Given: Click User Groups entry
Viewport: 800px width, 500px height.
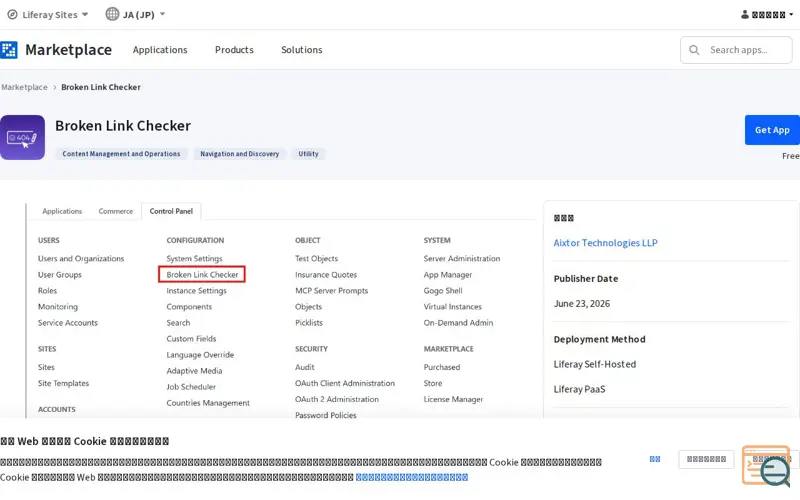Looking at the screenshot, I should pos(60,274).
